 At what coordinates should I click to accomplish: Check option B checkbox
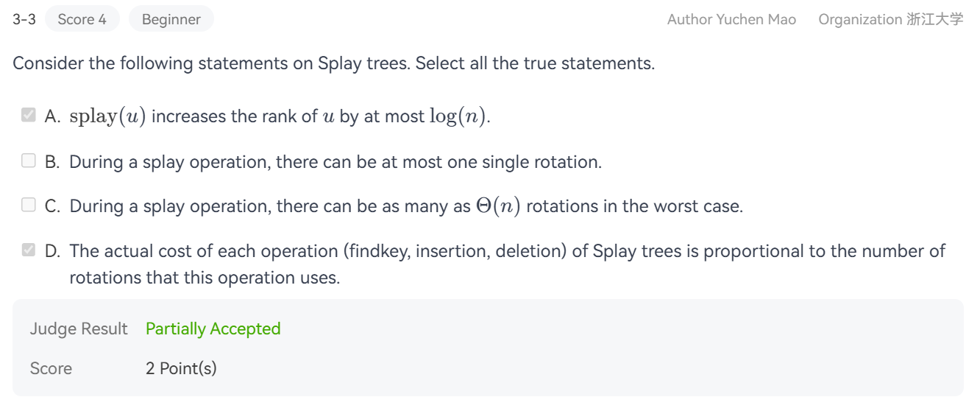click(x=29, y=161)
